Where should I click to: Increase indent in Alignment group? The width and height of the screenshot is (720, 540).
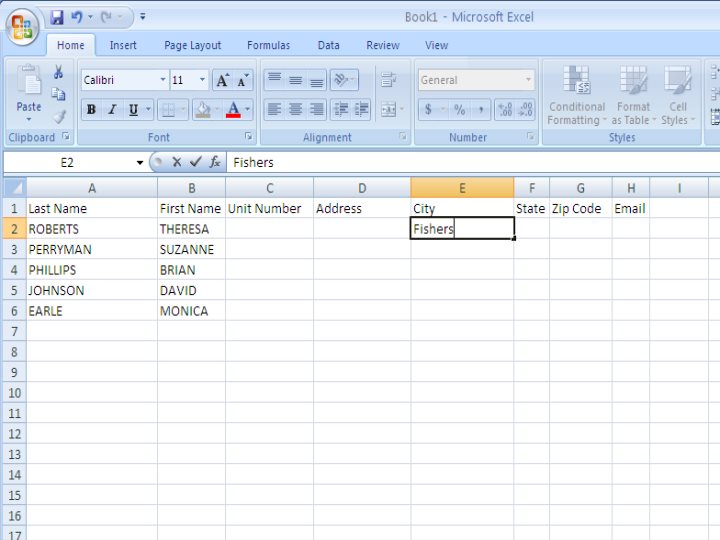361,109
